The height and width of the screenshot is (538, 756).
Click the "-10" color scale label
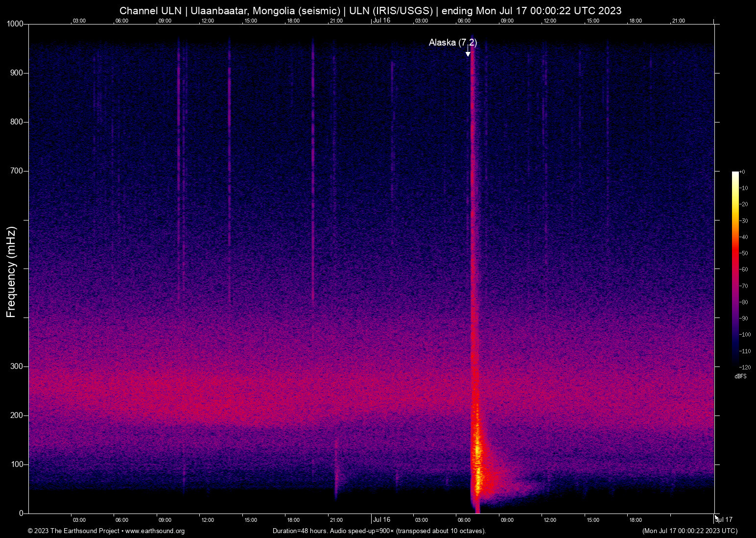click(744, 188)
